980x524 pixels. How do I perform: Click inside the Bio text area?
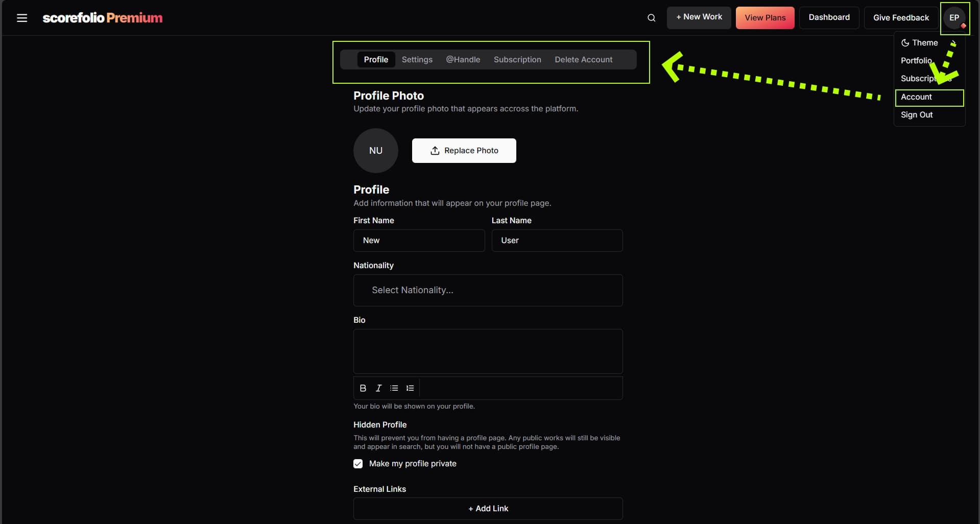tap(488, 351)
